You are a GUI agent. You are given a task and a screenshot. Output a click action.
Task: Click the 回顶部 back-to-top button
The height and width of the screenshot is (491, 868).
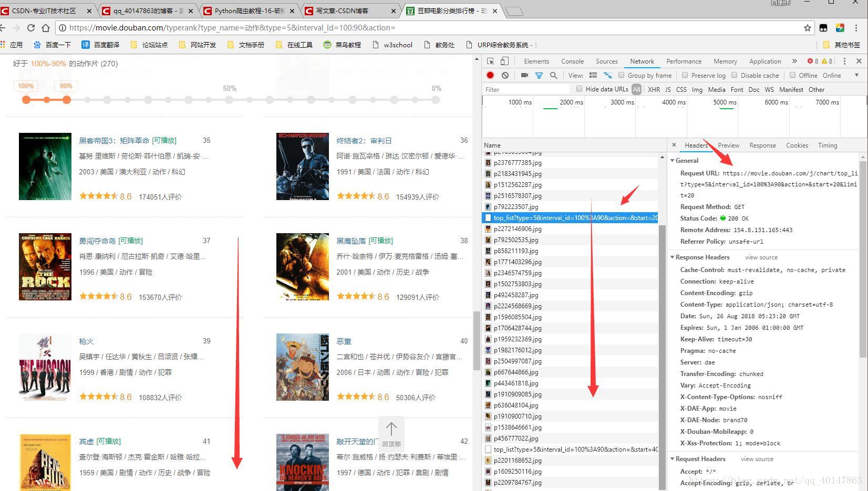[391, 434]
